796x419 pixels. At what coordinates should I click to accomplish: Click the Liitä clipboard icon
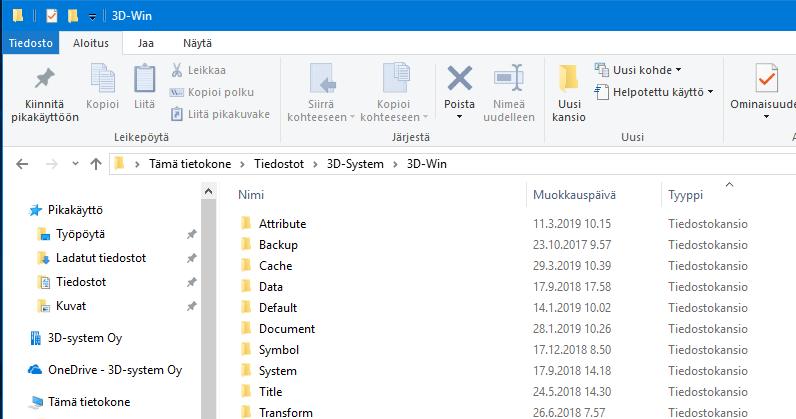144,78
